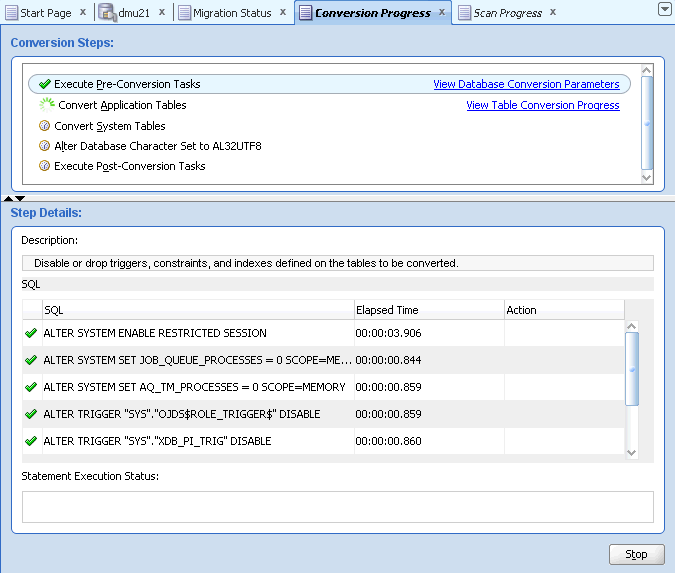Click checkmark for XDB_PI_TRIG row

click(31, 441)
